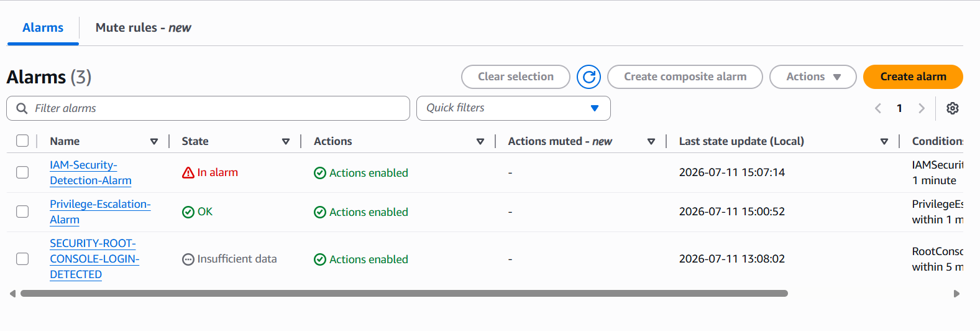
Task: Click page number 1 in pagination
Action: coord(899,108)
